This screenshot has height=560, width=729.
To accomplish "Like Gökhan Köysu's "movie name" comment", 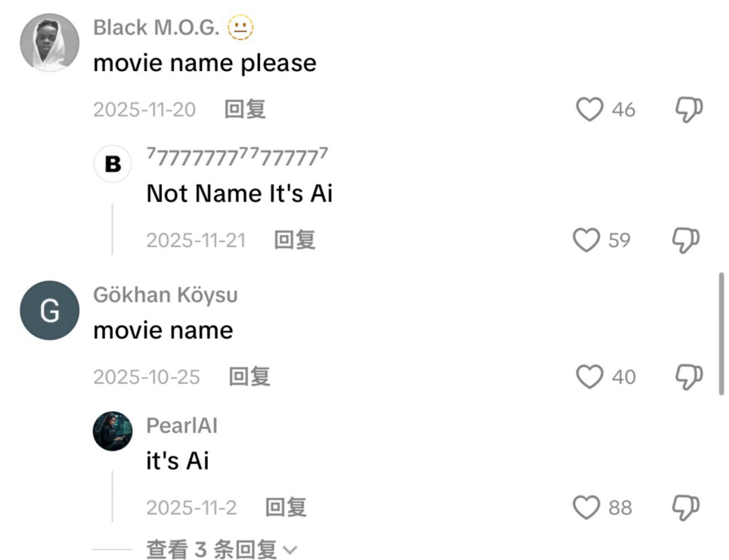I will click(x=590, y=376).
